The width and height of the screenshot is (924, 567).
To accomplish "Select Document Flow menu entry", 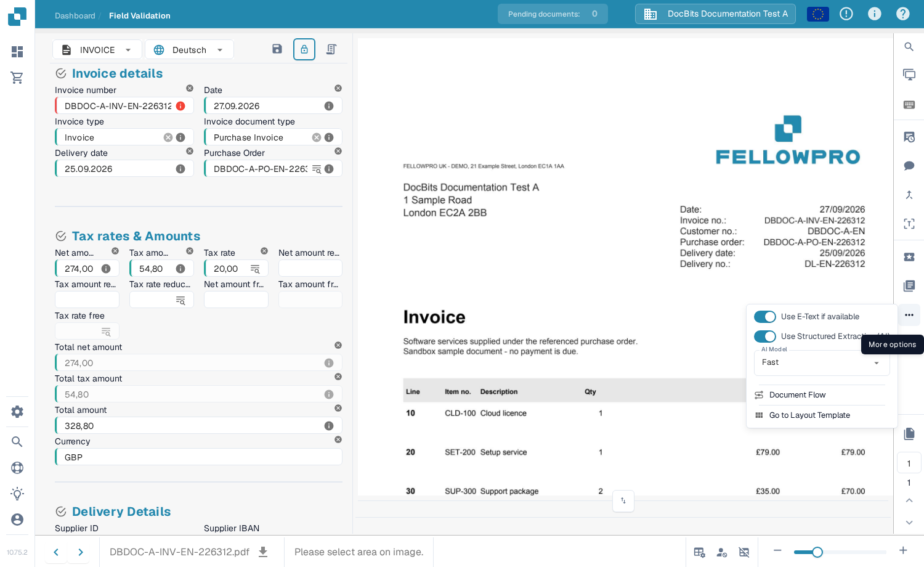I will [x=822, y=395].
